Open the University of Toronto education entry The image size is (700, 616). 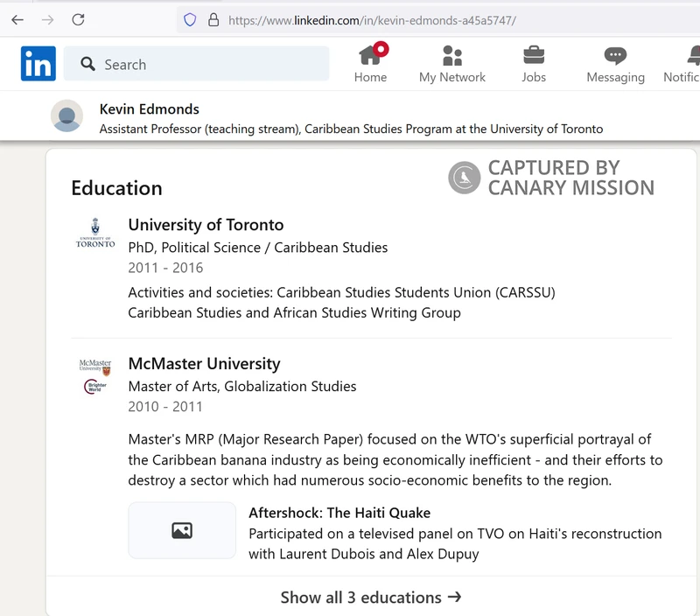pyautogui.click(x=206, y=225)
